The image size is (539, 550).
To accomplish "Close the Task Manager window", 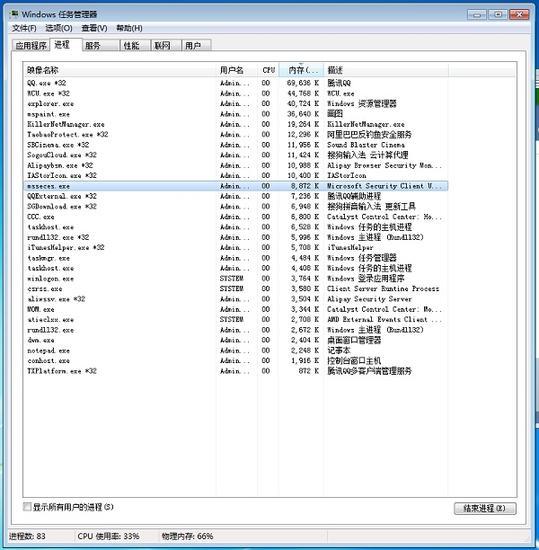I will (x=519, y=15).
